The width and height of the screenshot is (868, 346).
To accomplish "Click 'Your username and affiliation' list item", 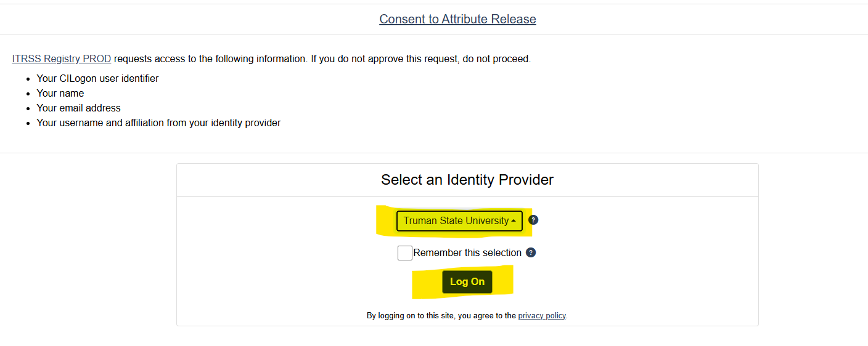I will 158,123.
